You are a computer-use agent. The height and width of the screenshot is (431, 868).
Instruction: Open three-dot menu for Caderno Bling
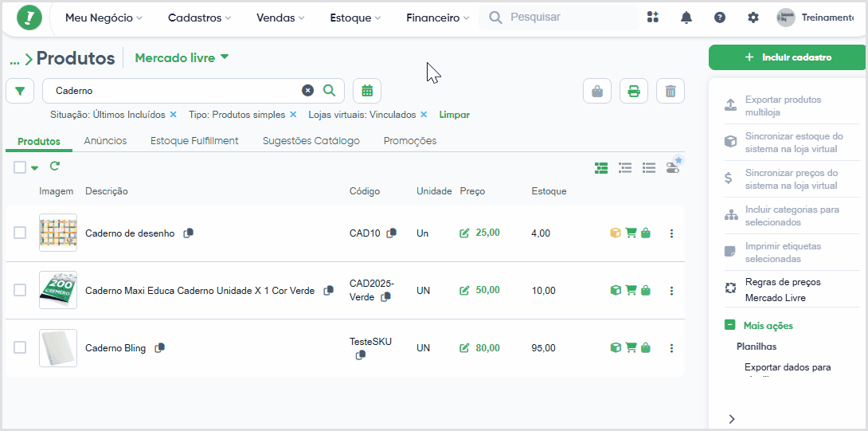click(x=671, y=348)
